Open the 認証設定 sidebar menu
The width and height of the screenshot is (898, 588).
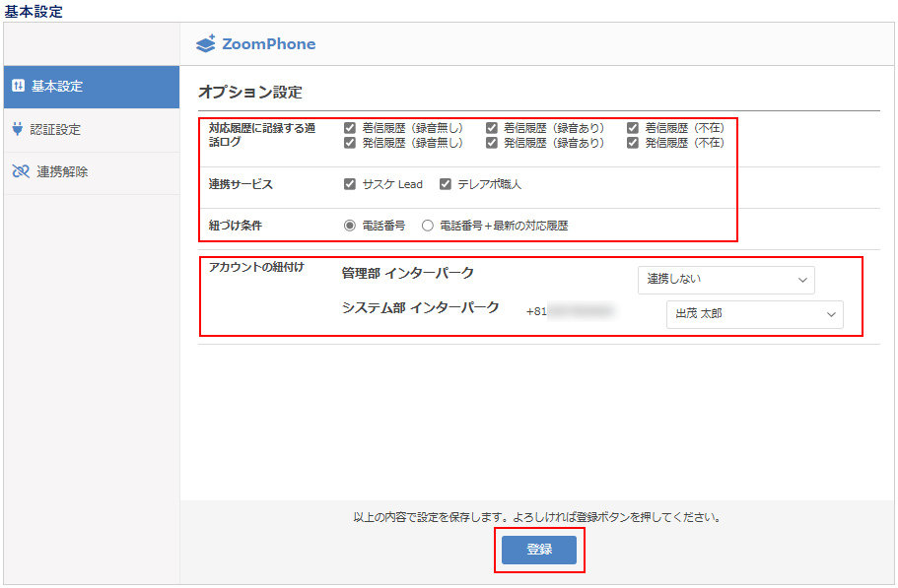(x=92, y=130)
